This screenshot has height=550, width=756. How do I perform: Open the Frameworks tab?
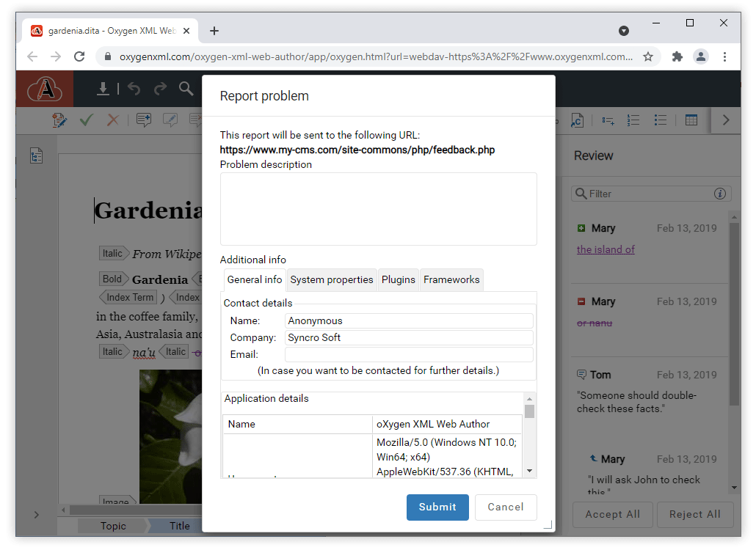[x=452, y=280]
